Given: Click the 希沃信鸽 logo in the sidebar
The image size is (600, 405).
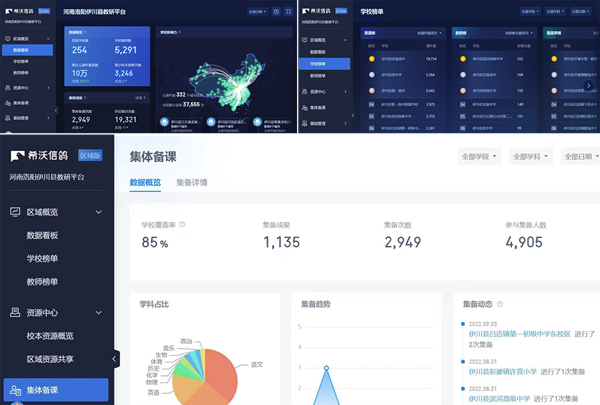Looking at the screenshot, I should [40, 157].
